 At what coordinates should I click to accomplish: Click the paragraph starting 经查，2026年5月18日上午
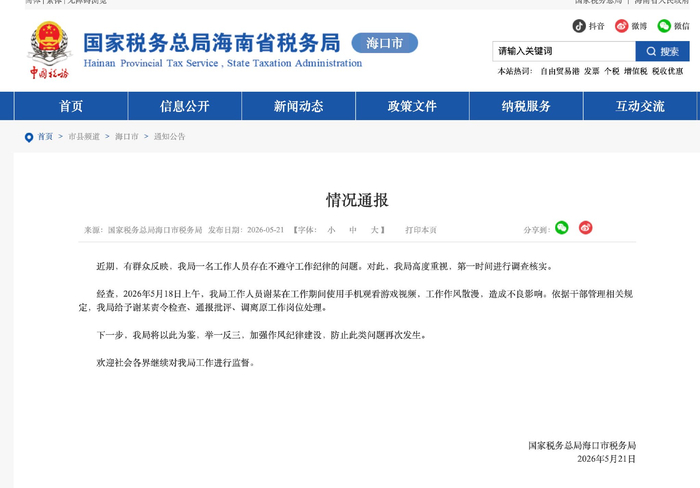click(x=356, y=301)
